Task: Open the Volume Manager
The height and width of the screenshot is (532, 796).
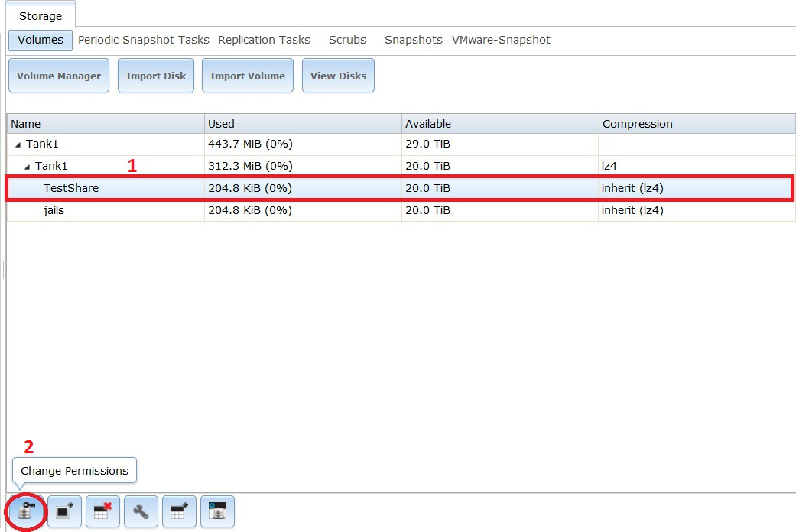Action: click(x=59, y=76)
